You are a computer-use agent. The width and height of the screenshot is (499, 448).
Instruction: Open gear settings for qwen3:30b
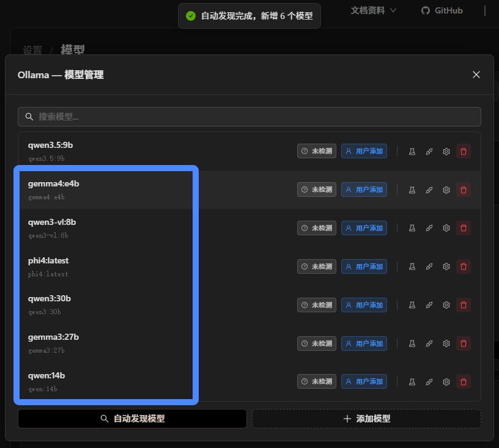(446, 305)
